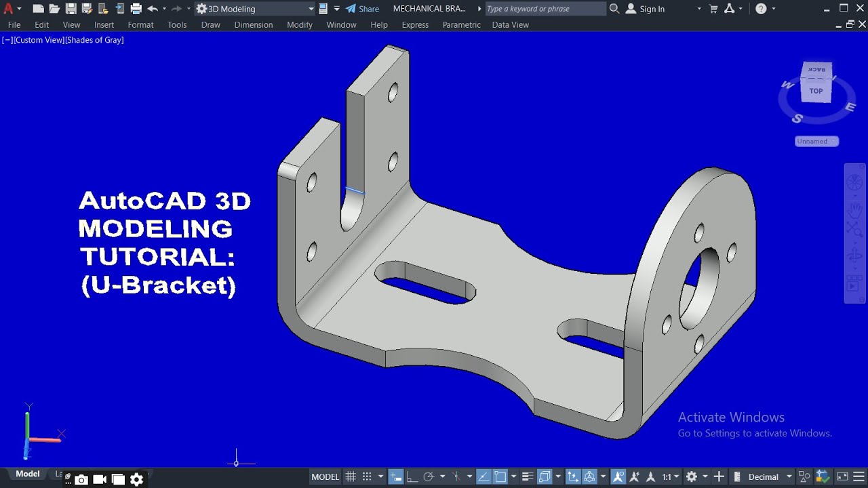Expand Quick Access Toolbar customize arrow
868x488 pixels.
(337, 9)
